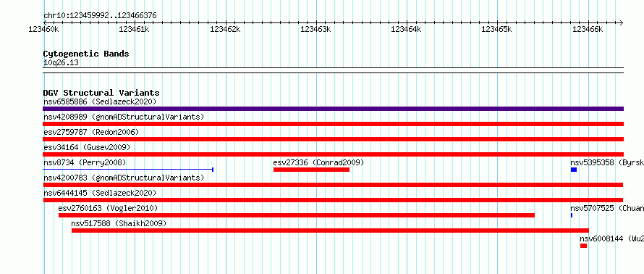Open the nsv6444145 (Sedlazeck2020) variant label

(x=100, y=193)
